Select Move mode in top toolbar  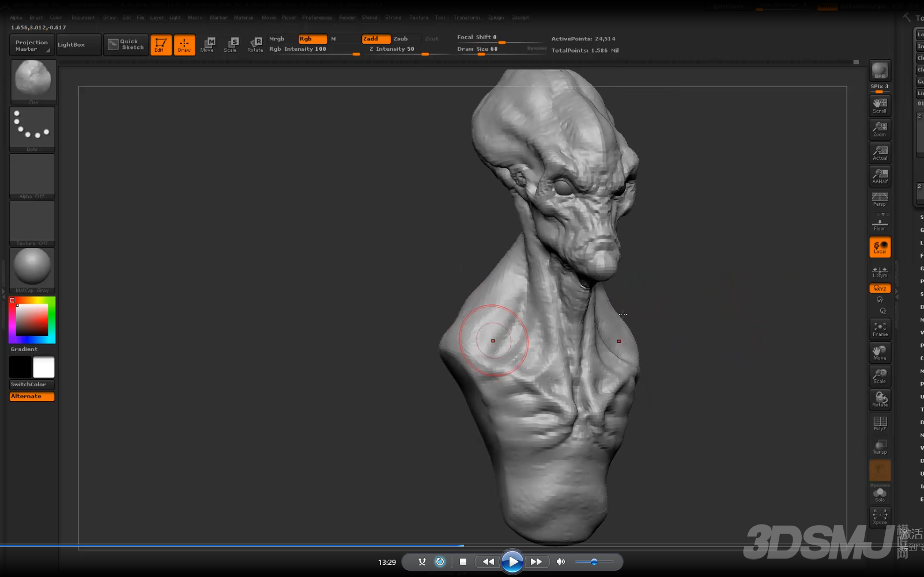(207, 45)
